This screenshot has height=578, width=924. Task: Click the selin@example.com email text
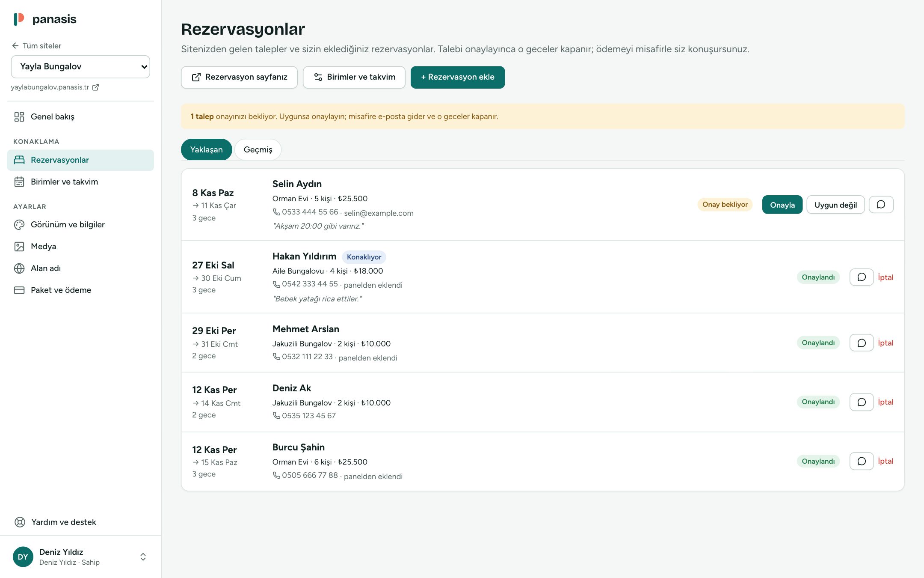coord(379,213)
